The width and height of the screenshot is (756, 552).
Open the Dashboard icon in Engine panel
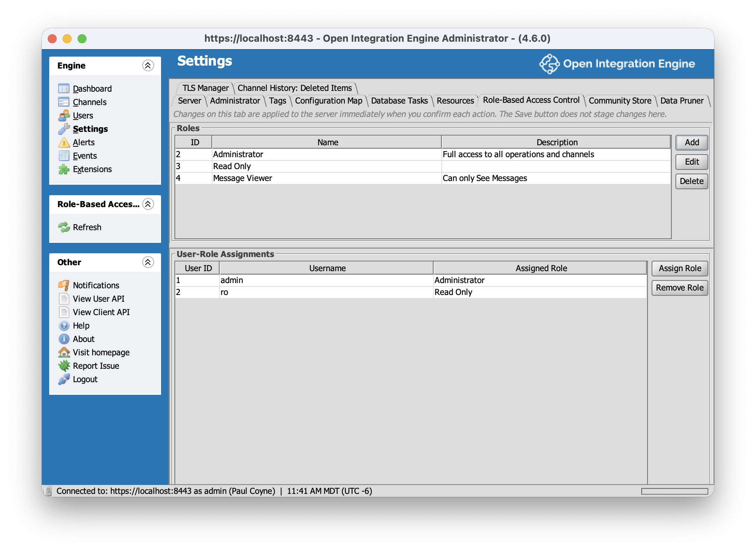coord(64,89)
